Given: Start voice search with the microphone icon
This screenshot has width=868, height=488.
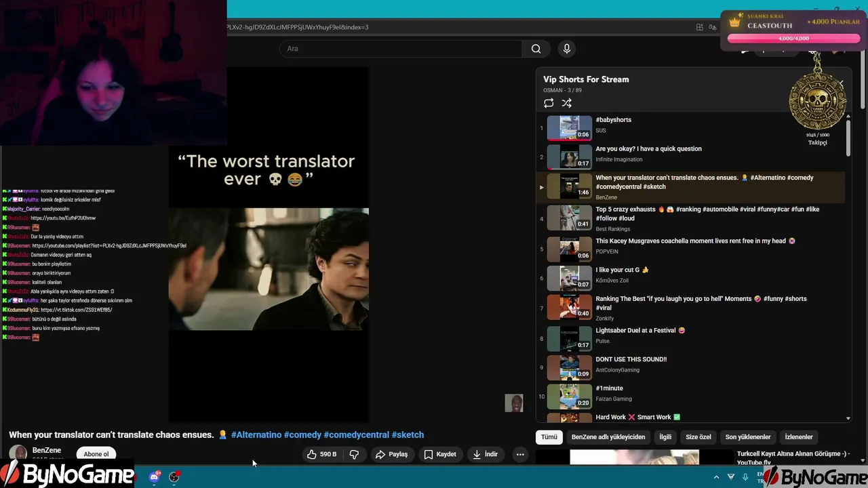Looking at the screenshot, I should coord(567,49).
